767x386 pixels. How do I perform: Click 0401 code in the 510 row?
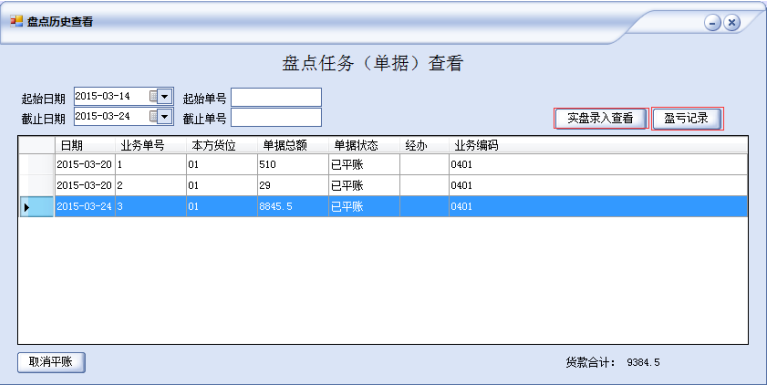[x=598, y=164]
